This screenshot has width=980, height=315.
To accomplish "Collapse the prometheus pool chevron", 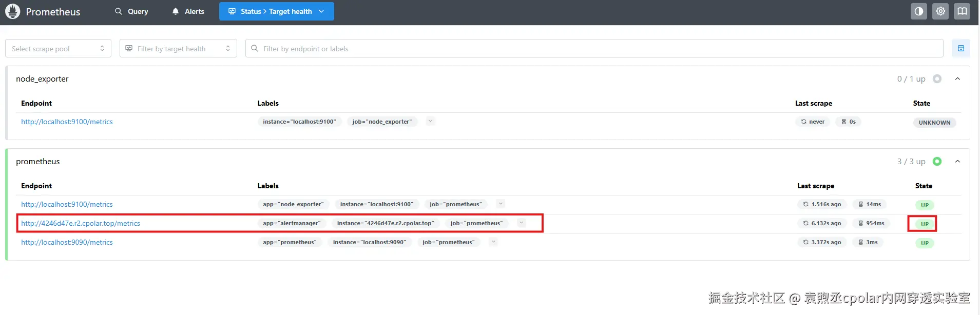I will click(x=957, y=162).
